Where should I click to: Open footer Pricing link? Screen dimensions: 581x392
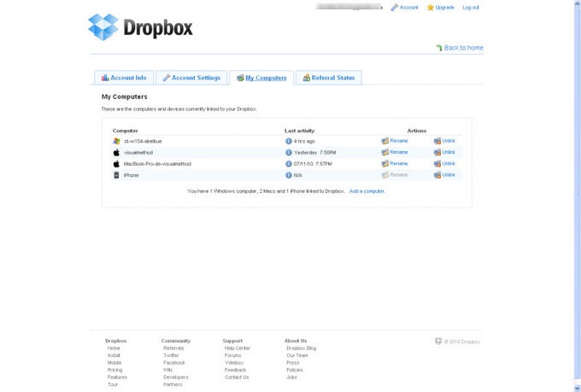(114, 370)
